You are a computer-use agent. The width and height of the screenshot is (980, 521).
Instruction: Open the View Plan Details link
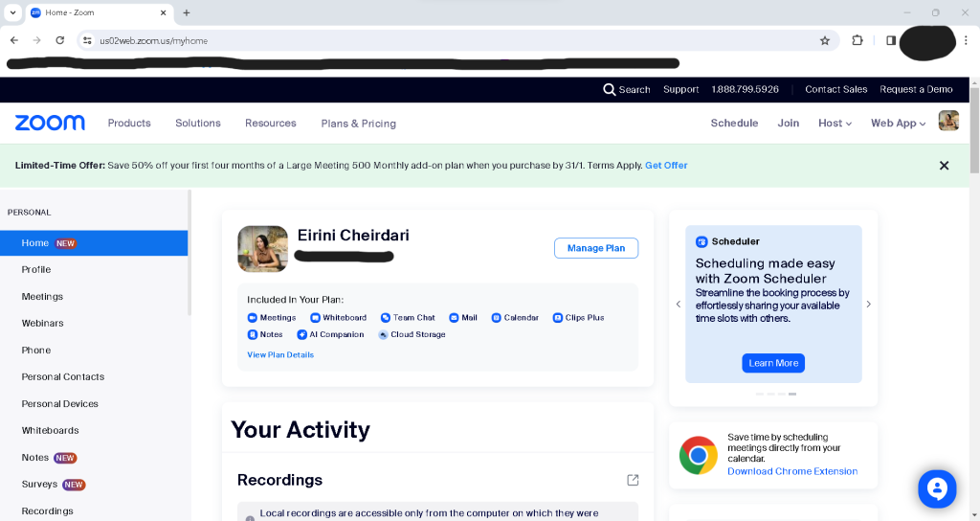click(x=280, y=354)
